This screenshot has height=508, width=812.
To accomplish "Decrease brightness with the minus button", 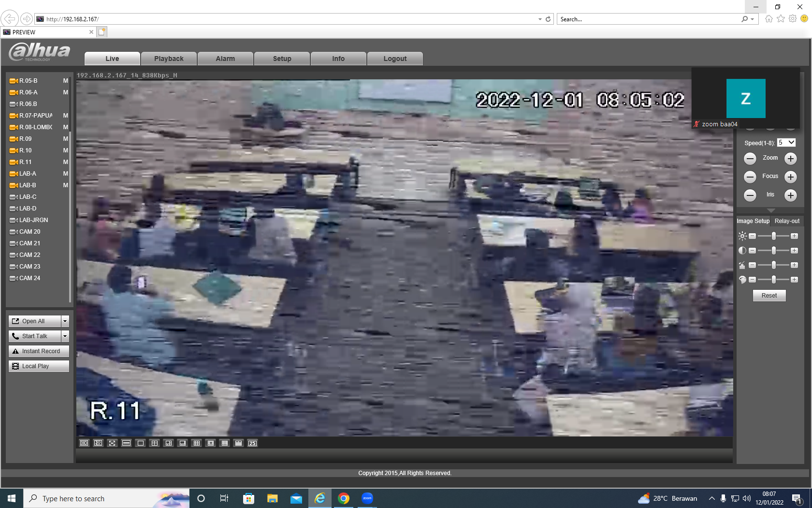I will click(753, 236).
